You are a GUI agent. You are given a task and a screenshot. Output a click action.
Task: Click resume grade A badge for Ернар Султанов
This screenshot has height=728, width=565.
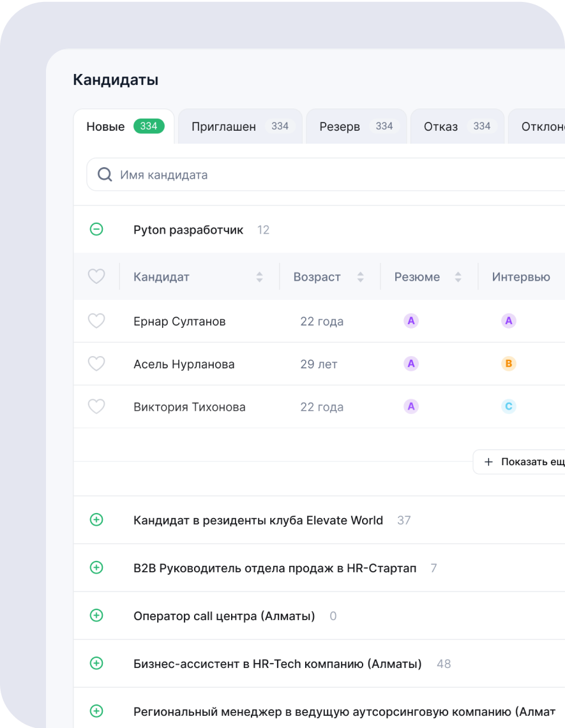(x=411, y=321)
